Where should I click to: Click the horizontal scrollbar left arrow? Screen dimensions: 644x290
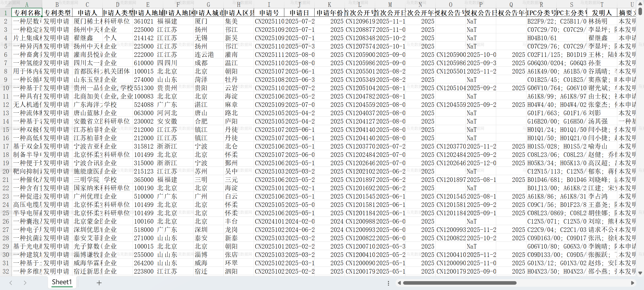pyautogui.click(x=399, y=283)
